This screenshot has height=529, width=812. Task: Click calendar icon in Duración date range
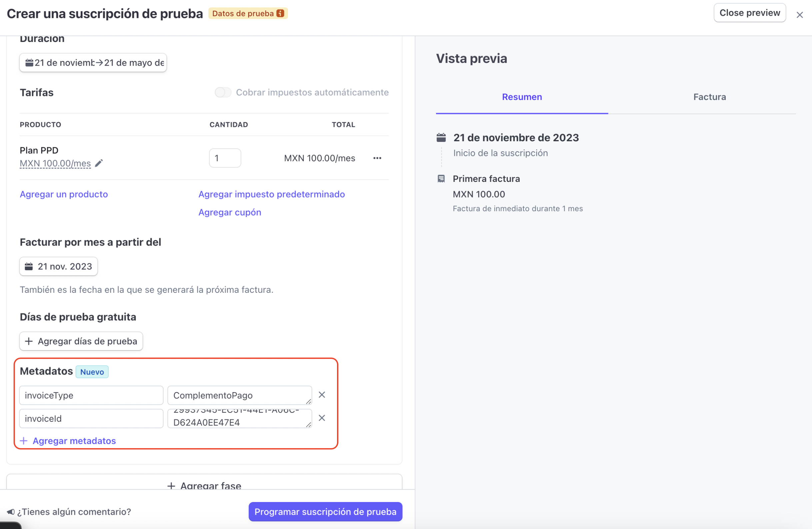(29, 63)
